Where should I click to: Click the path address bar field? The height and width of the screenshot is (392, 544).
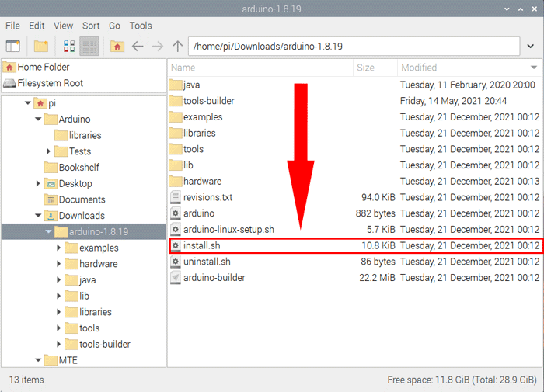tap(354, 46)
